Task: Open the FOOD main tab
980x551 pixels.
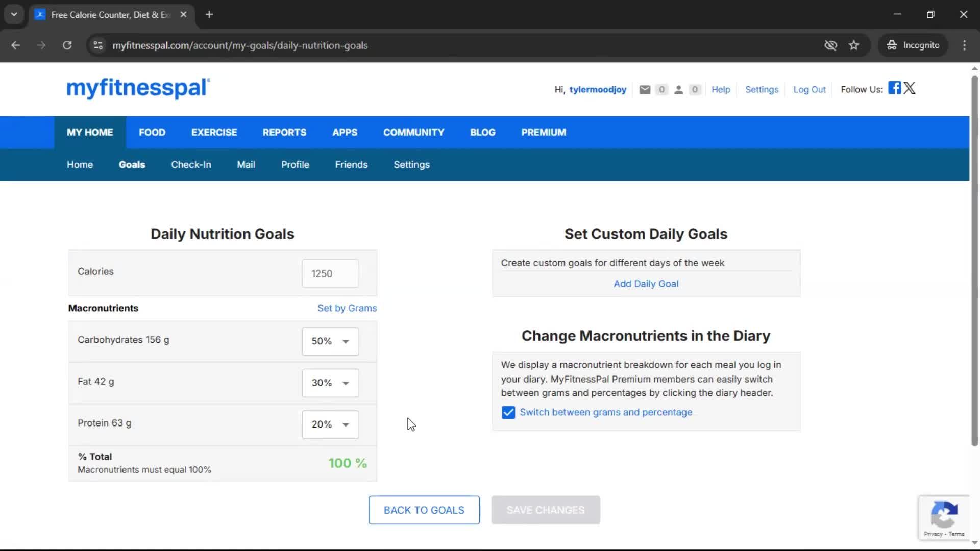Action: click(x=152, y=132)
